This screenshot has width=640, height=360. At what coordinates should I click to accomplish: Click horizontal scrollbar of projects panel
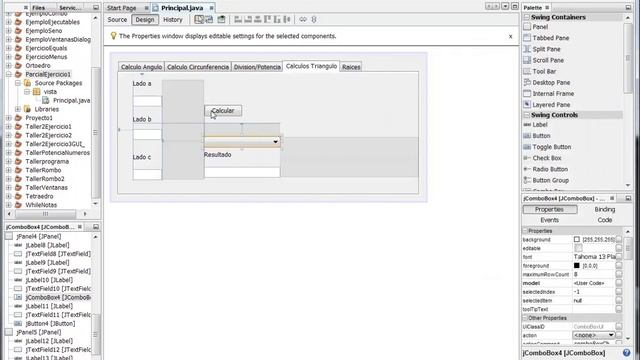[45, 213]
